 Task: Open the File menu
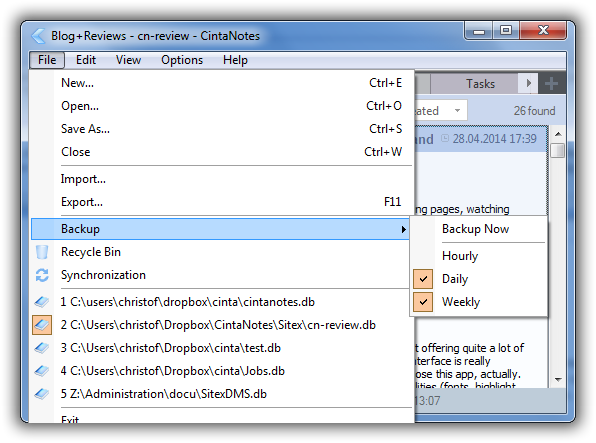tap(47, 60)
